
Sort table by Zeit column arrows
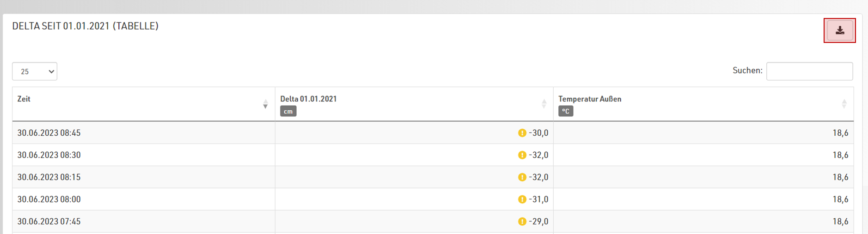[x=265, y=104]
